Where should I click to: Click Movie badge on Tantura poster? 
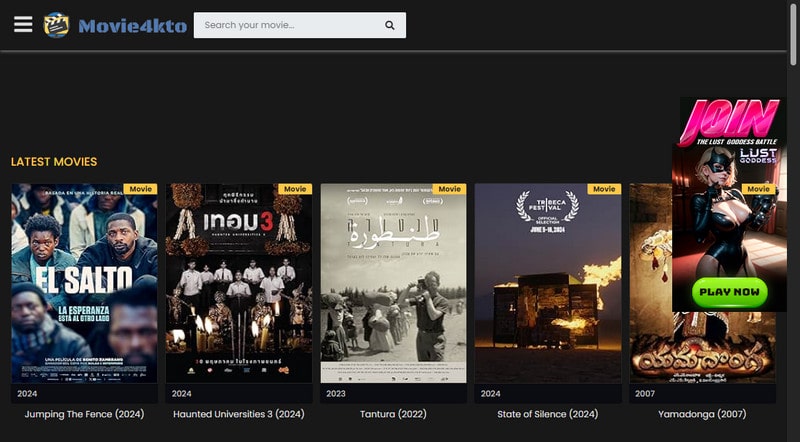tap(449, 189)
